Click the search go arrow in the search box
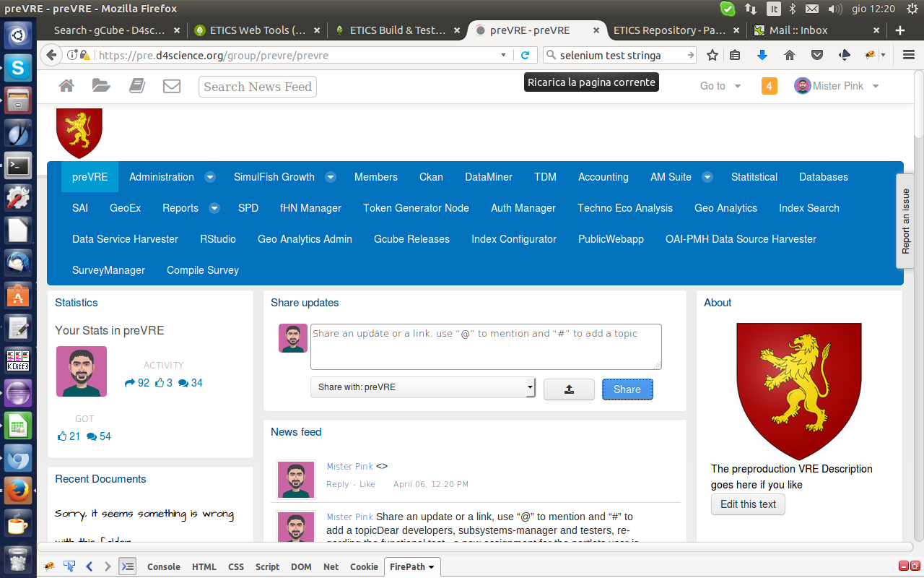The width and height of the screenshot is (924, 578). click(x=690, y=55)
